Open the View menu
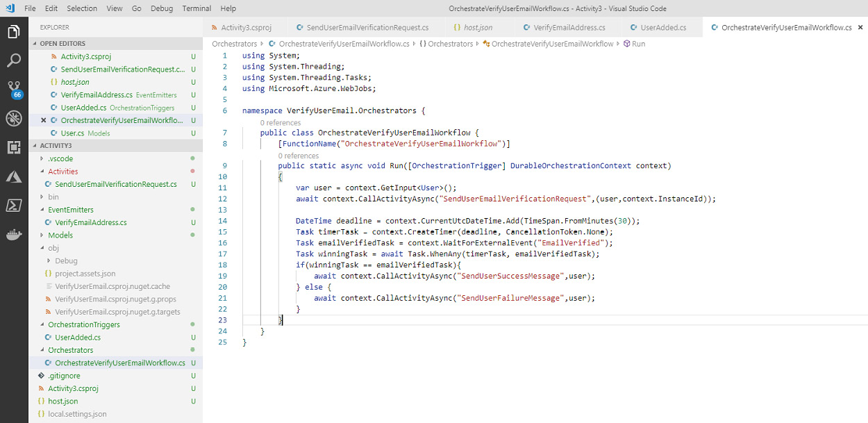 [x=115, y=8]
